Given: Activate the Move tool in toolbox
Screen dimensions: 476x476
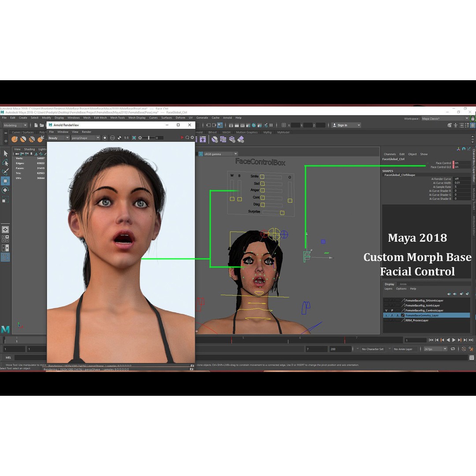Looking at the screenshot, I should tap(5, 181).
